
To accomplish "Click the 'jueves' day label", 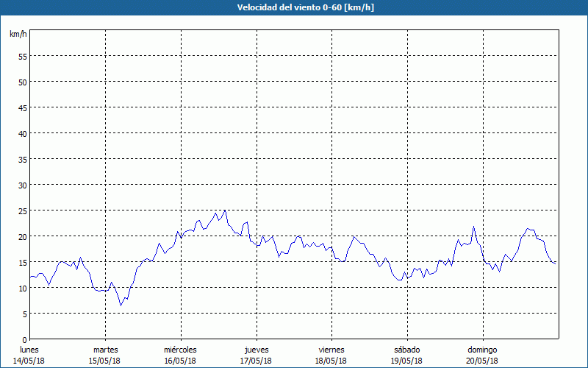I will click(257, 350).
